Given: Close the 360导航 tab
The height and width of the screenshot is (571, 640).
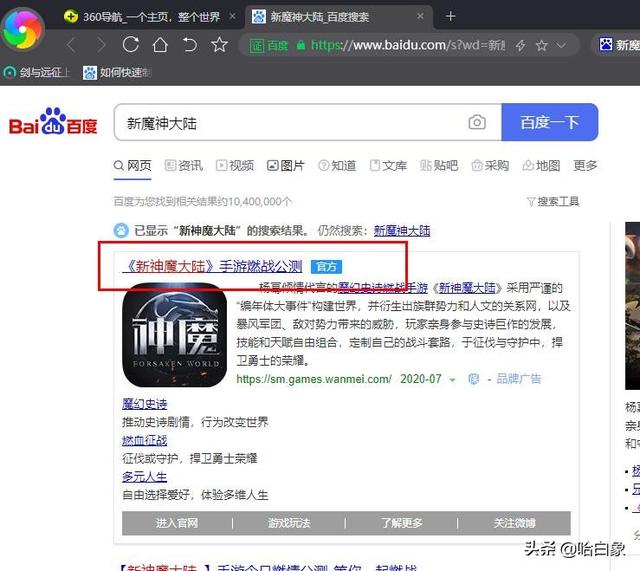Looking at the screenshot, I should tap(232, 16).
